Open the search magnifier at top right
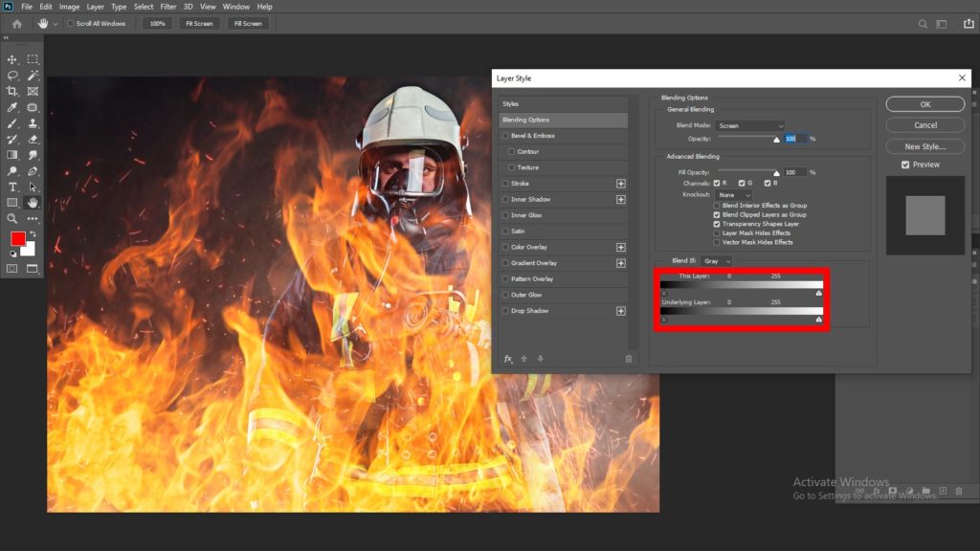This screenshot has height=551, width=980. [x=923, y=24]
